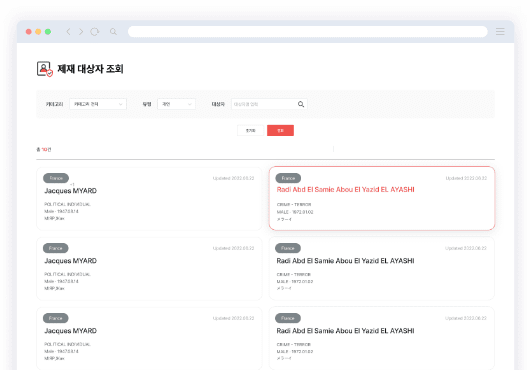The width and height of the screenshot is (530, 370).
Task: Click the total result count text (총 10건)
Action: click(x=44, y=149)
